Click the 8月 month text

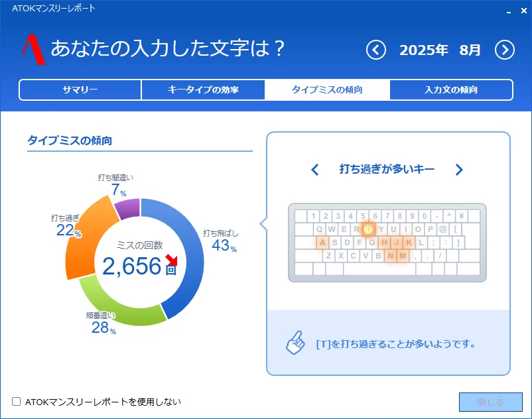pyautogui.click(x=470, y=50)
